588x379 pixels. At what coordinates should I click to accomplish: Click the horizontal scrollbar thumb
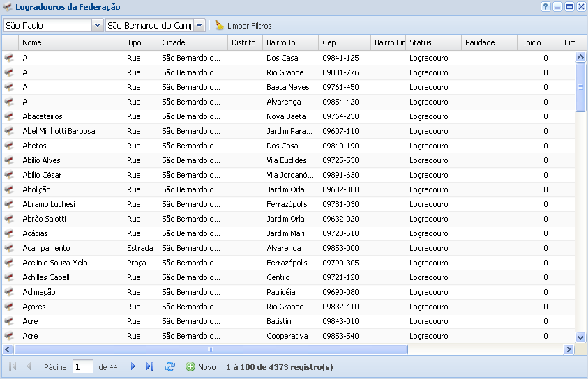(211, 350)
